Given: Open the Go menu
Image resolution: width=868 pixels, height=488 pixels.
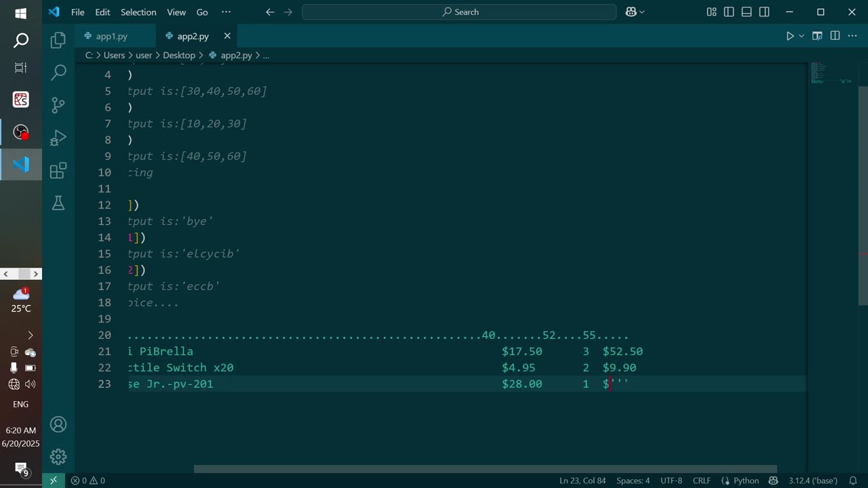Looking at the screenshot, I should tap(202, 12).
